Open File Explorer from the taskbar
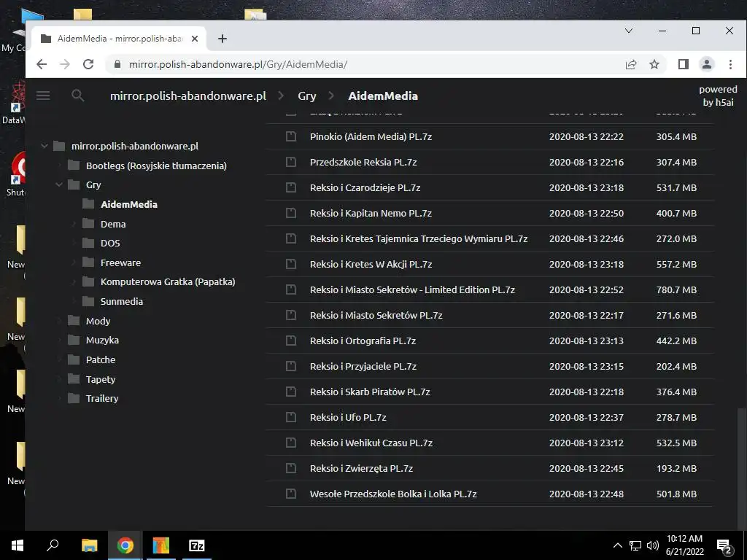The image size is (747, 560). pyautogui.click(x=89, y=545)
